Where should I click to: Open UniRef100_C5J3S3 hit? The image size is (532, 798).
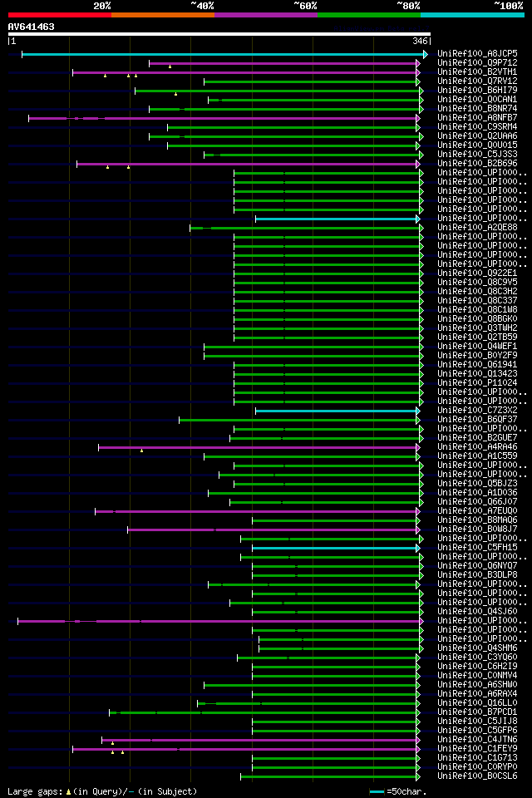tap(477, 155)
